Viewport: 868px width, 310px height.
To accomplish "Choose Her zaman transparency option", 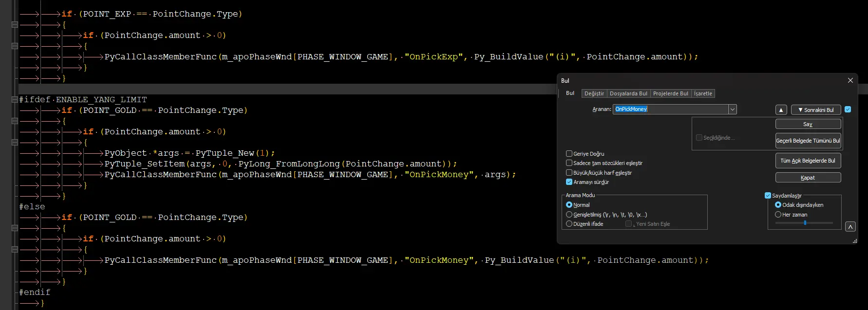I will 778,215.
